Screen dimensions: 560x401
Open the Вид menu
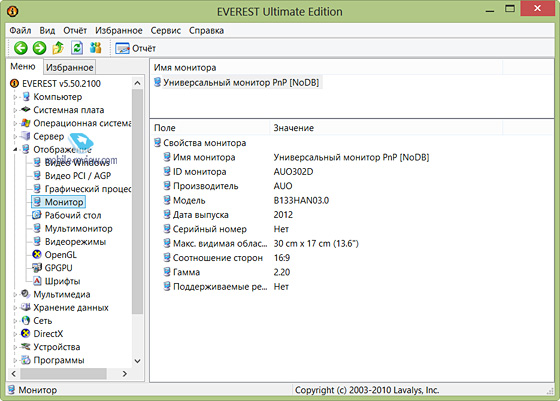47,31
